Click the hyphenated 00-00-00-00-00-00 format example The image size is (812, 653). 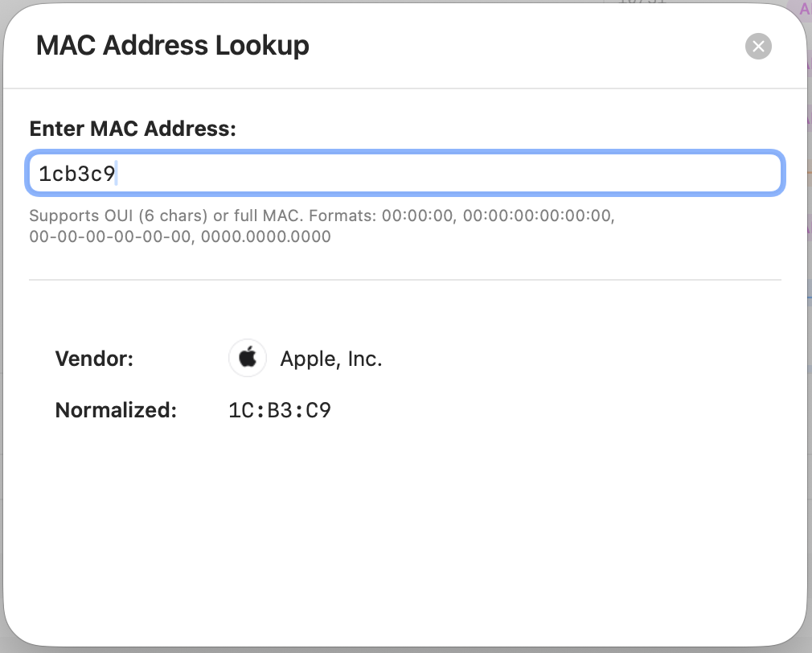click(111, 237)
